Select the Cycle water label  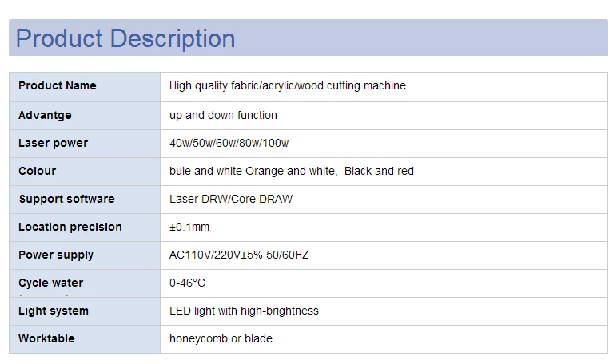tap(51, 283)
